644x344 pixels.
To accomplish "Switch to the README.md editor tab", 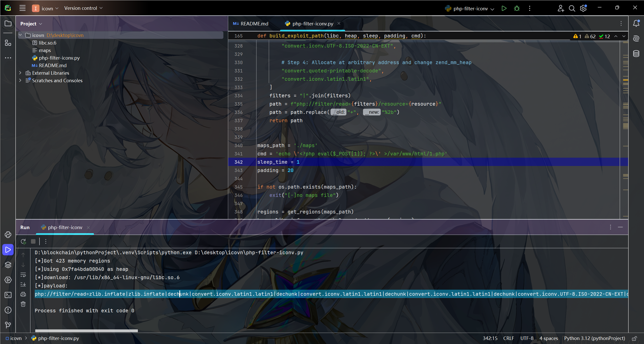I will pyautogui.click(x=251, y=24).
